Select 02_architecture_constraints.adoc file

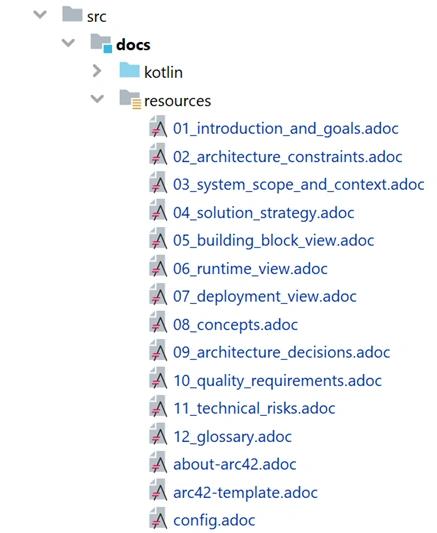[287, 157]
